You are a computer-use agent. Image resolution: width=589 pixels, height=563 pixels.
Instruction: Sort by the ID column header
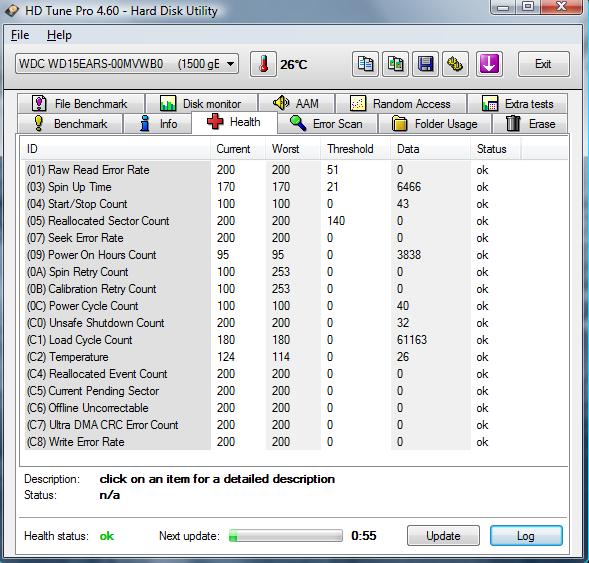click(x=115, y=149)
